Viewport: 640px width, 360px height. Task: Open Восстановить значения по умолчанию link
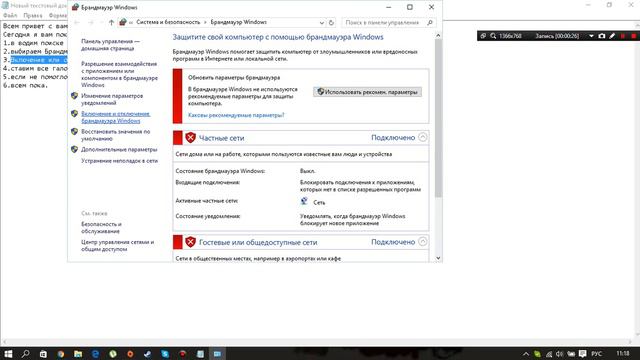[116, 135]
